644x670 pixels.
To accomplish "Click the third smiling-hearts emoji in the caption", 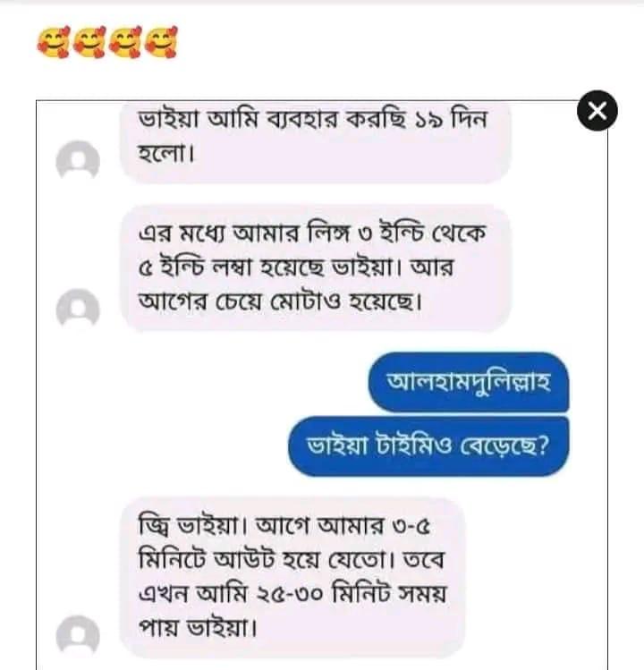I will coord(125,42).
